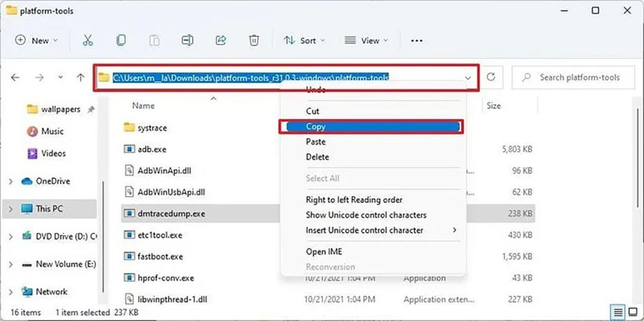The image size is (644, 321).
Task: Click the New button
Action: (x=36, y=40)
